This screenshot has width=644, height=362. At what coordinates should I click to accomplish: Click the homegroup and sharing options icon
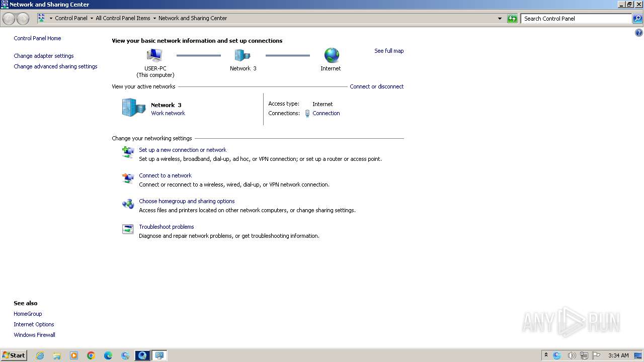point(128,204)
